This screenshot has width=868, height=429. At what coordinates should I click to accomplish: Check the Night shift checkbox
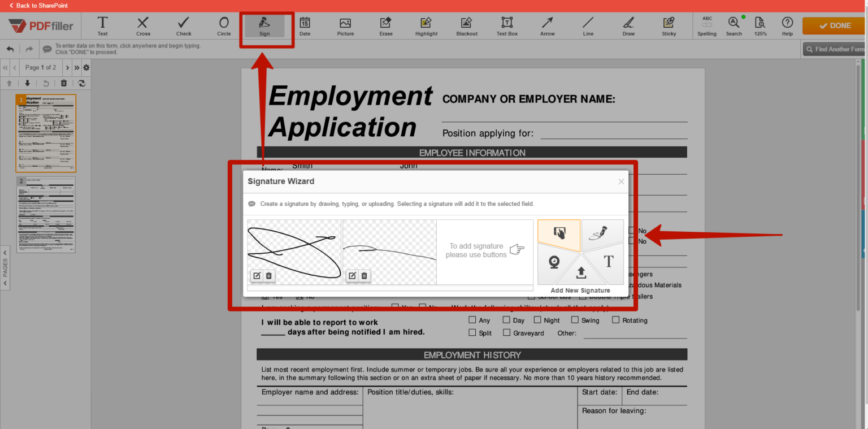pyautogui.click(x=537, y=319)
